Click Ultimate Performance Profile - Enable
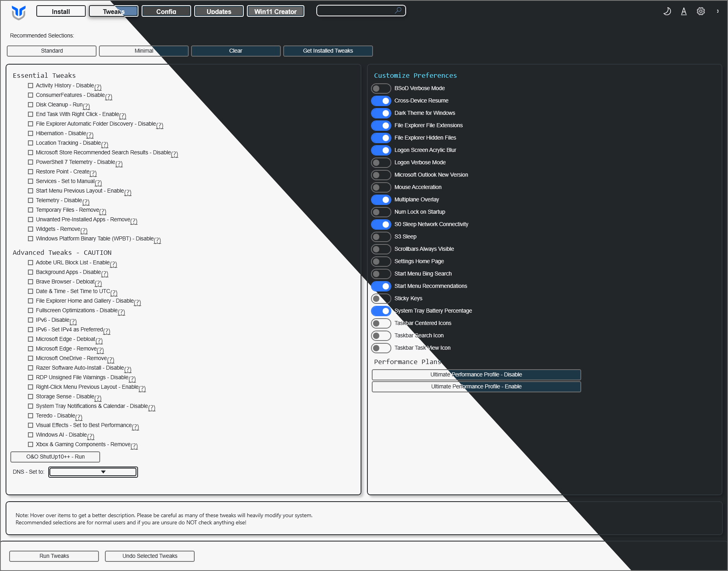The height and width of the screenshot is (571, 728). 476,387
